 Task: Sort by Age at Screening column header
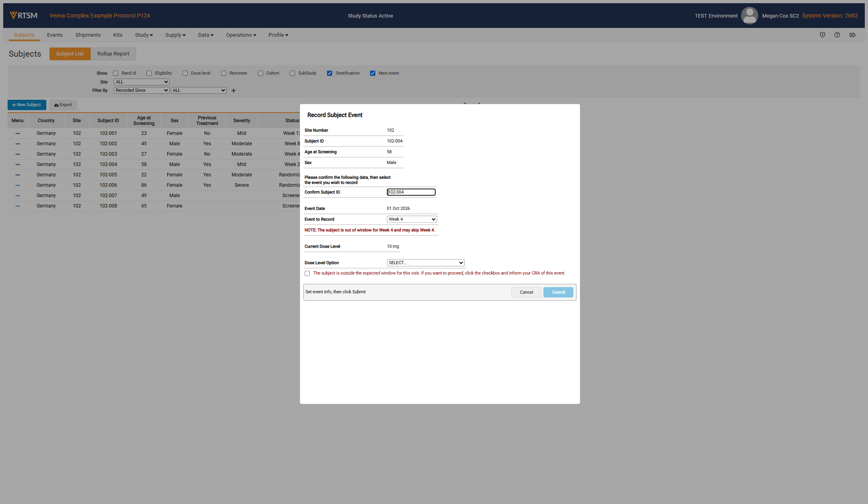(x=144, y=121)
